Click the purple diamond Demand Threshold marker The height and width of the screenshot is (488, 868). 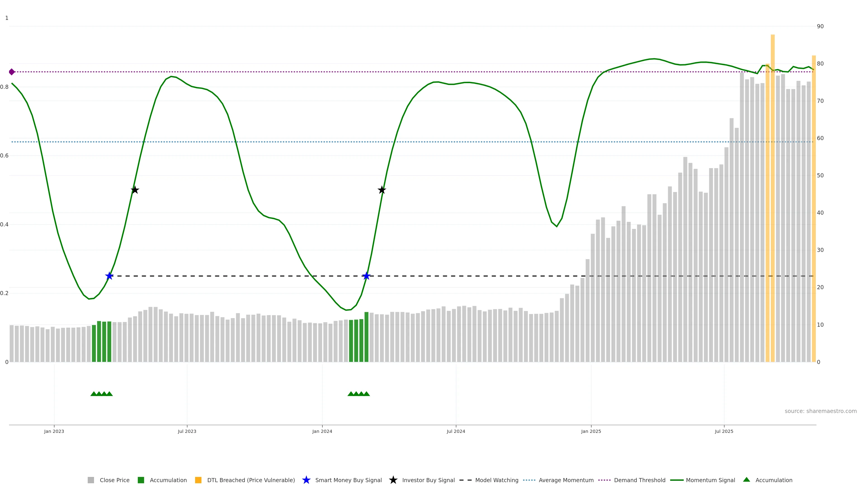[x=12, y=72]
